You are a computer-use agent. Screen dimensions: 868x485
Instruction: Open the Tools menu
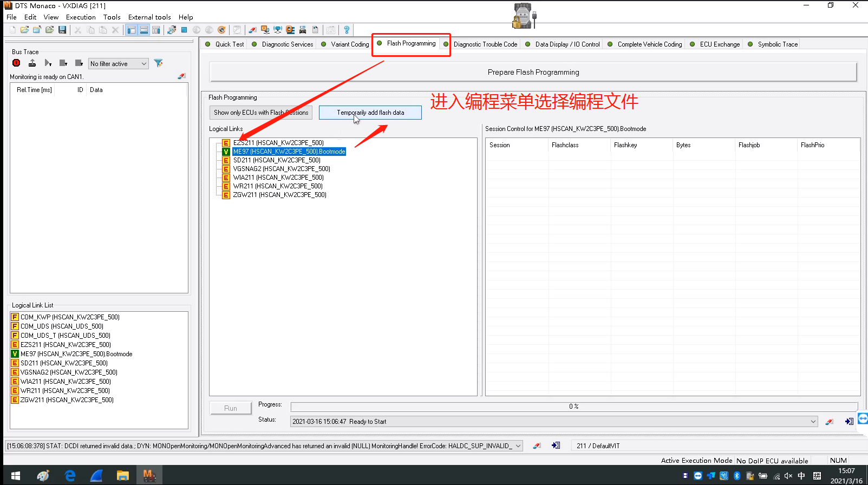click(x=112, y=17)
